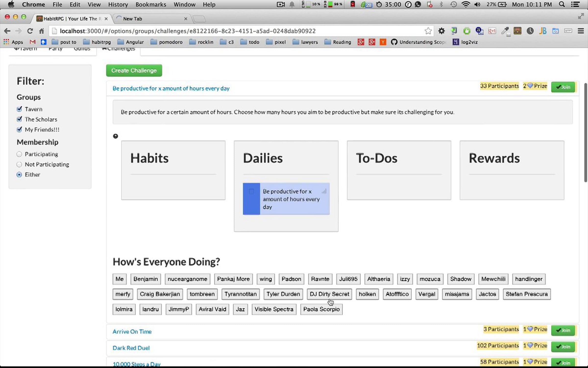This screenshot has height=368, width=588.
Task: Click the Create Challenge button
Action: click(134, 70)
